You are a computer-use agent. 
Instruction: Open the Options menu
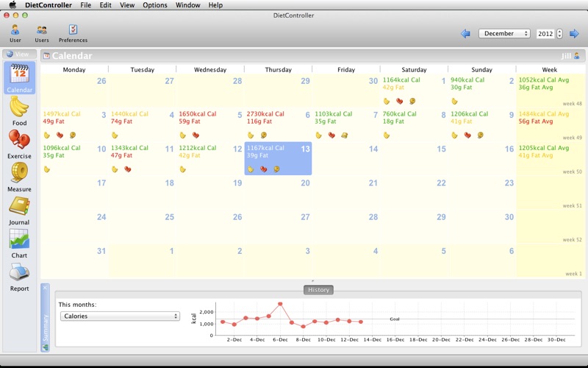click(x=154, y=5)
